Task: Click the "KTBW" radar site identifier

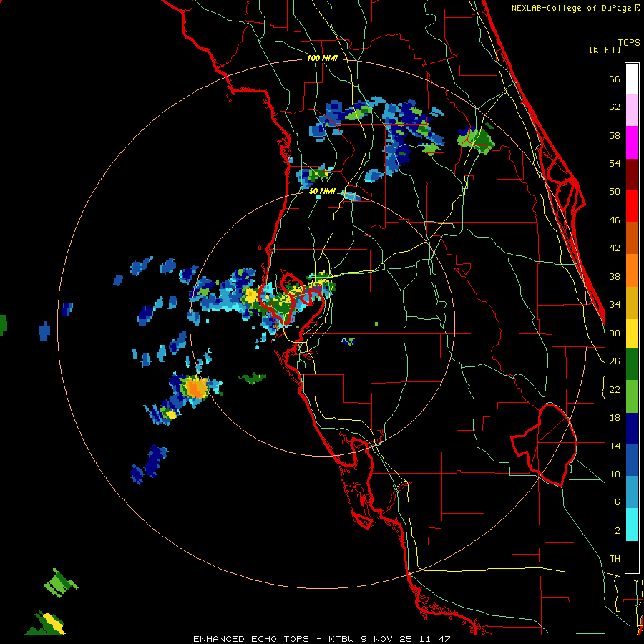Action: (341, 639)
